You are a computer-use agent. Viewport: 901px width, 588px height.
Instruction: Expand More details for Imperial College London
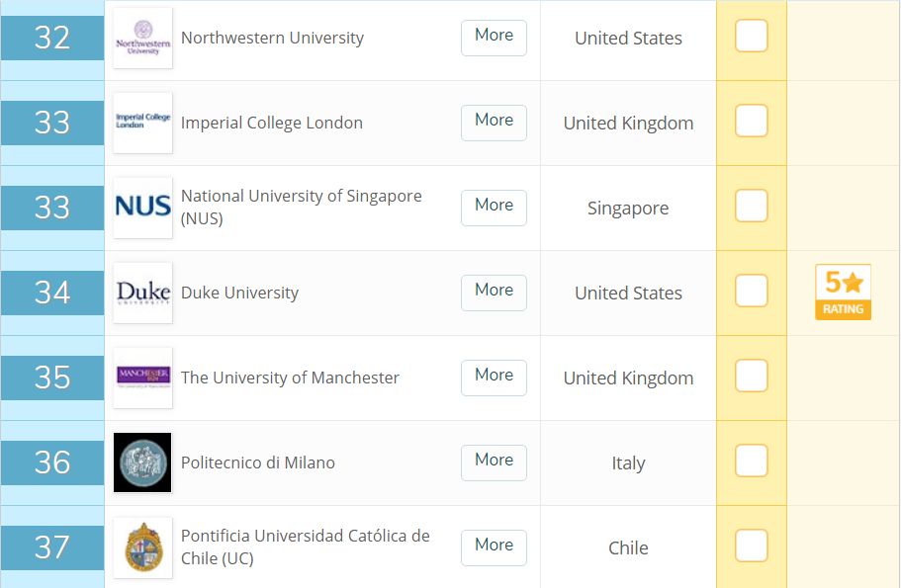pos(494,123)
